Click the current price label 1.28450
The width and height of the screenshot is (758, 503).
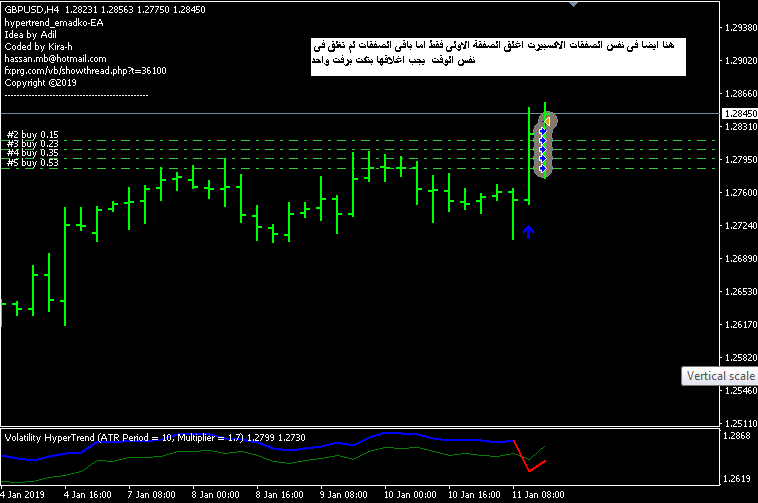point(737,114)
